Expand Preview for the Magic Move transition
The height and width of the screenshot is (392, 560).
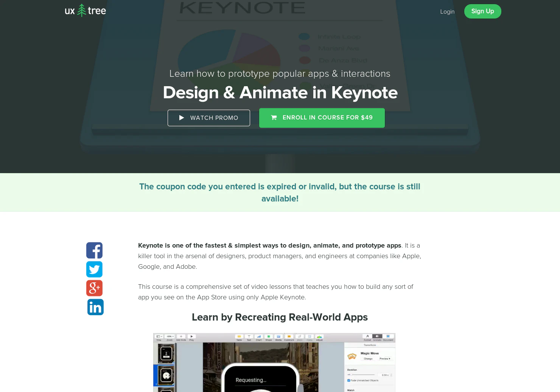(384, 358)
